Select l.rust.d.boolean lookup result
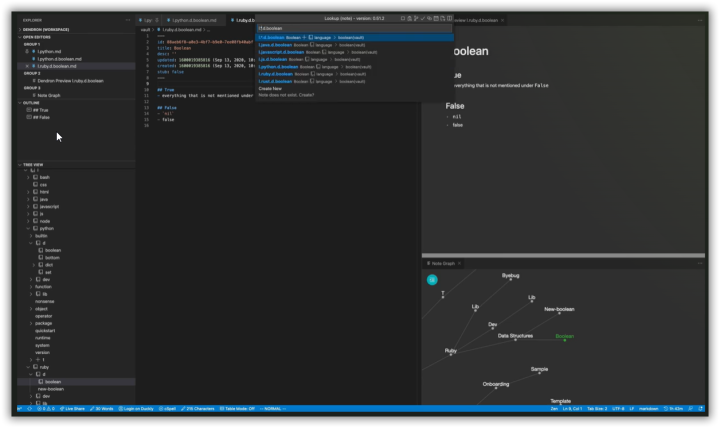The width and height of the screenshot is (720, 428). [x=354, y=81]
